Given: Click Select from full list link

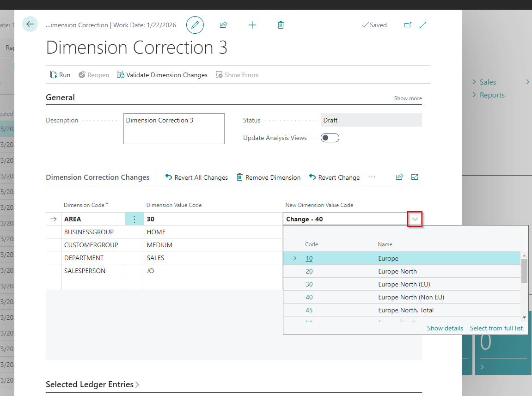Looking at the screenshot, I should click(496, 328).
